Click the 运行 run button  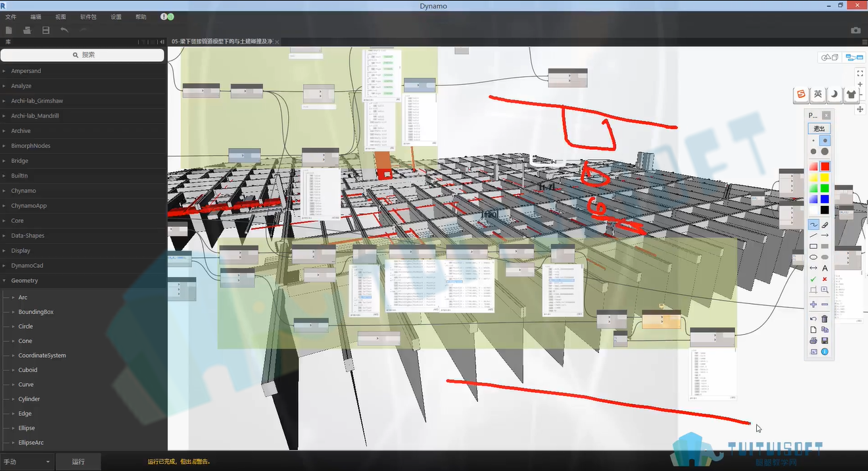(x=78, y=462)
